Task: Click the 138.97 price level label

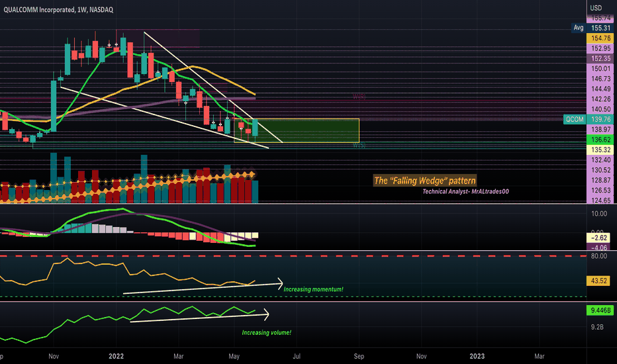Action: pyautogui.click(x=600, y=130)
